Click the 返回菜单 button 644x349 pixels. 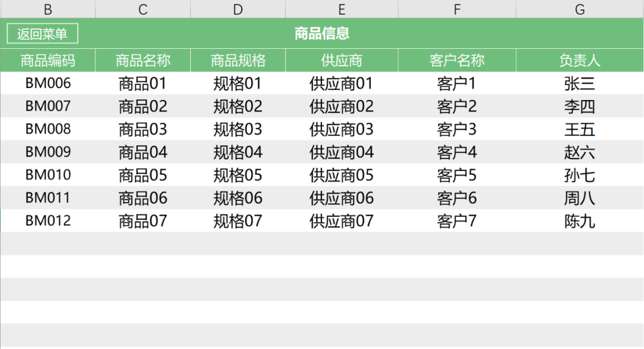click(x=42, y=34)
